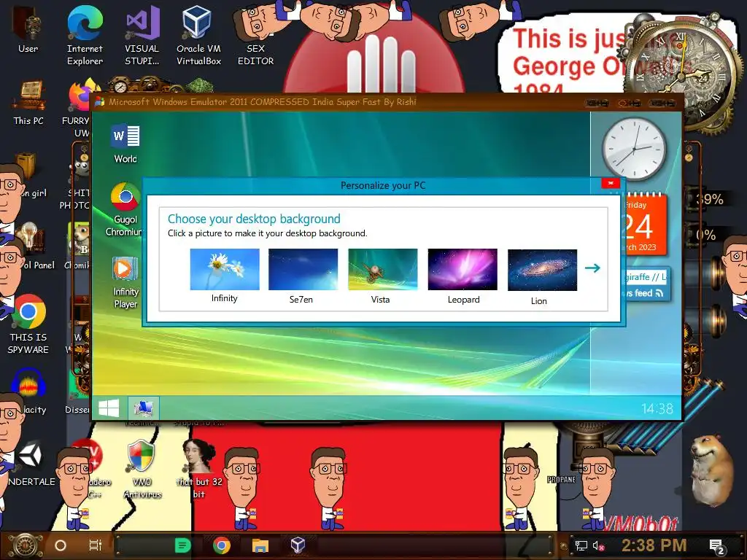Image resolution: width=747 pixels, height=560 pixels.
Task: Click the 2:38 PM taskbar clock
Action: [654, 545]
